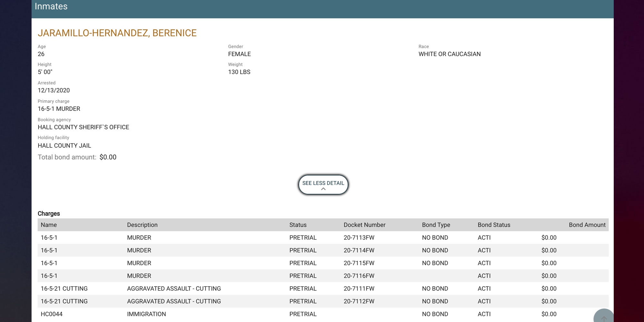This screenshot has height=322, width=644.
Task: Click NO BOND in the 20-7113FW row
Action: tap(435, 238)
